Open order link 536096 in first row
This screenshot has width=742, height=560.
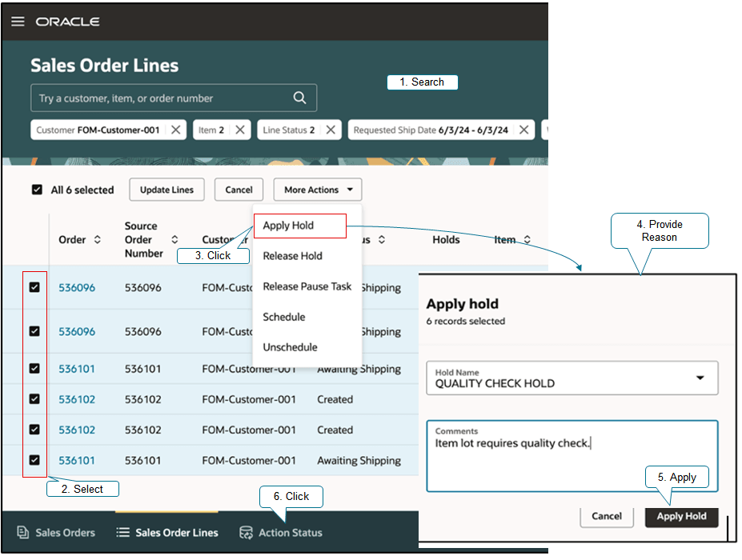click(x=77, y=287)
